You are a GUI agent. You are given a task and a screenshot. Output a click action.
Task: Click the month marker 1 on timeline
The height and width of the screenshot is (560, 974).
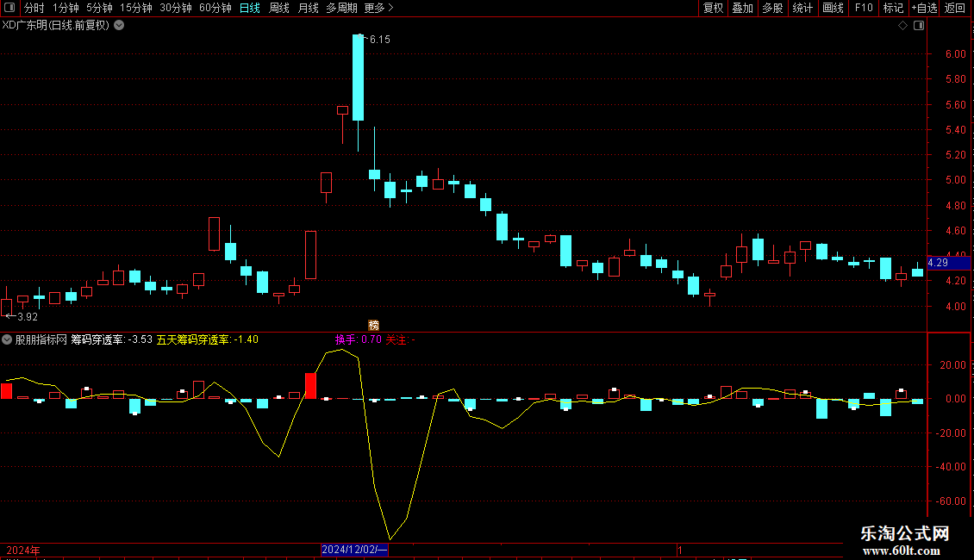pyautogui.click(x=680, y=550)
